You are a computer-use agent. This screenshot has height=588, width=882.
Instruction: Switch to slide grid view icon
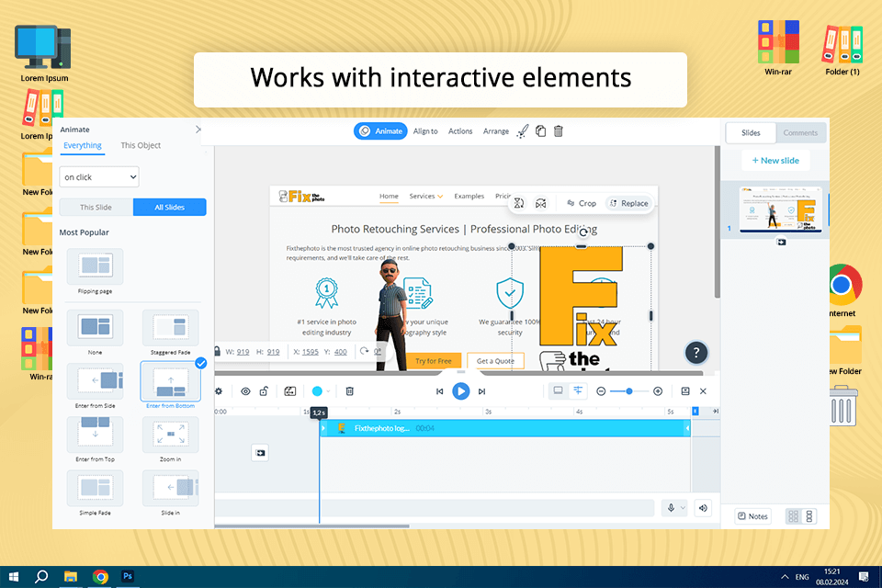tap(793, 516)
